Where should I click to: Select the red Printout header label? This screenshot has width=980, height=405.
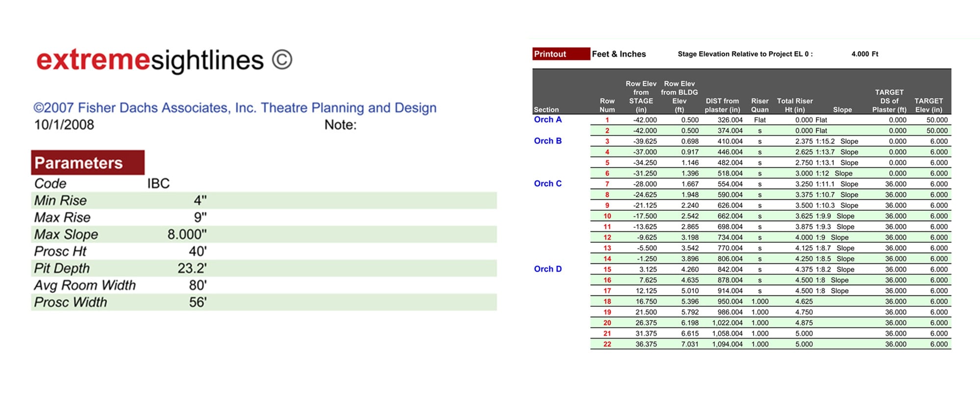click(561, 54)
